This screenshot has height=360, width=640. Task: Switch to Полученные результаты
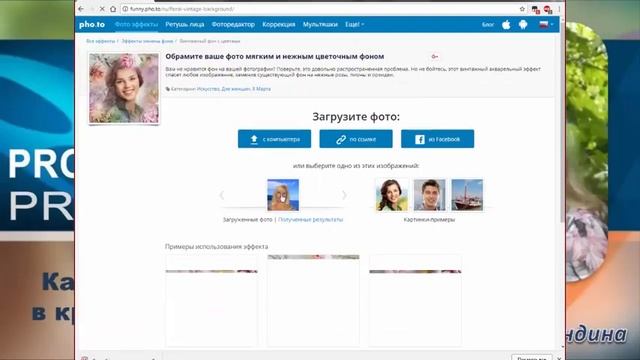[x=311, y=220]
